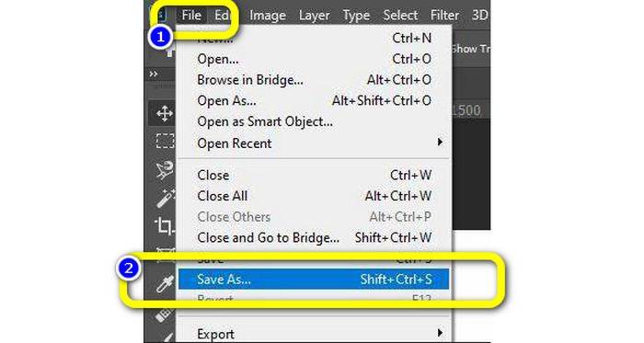Select the Crop tool
This screenshot has width=644, height=343.
(x=165, y=225)
